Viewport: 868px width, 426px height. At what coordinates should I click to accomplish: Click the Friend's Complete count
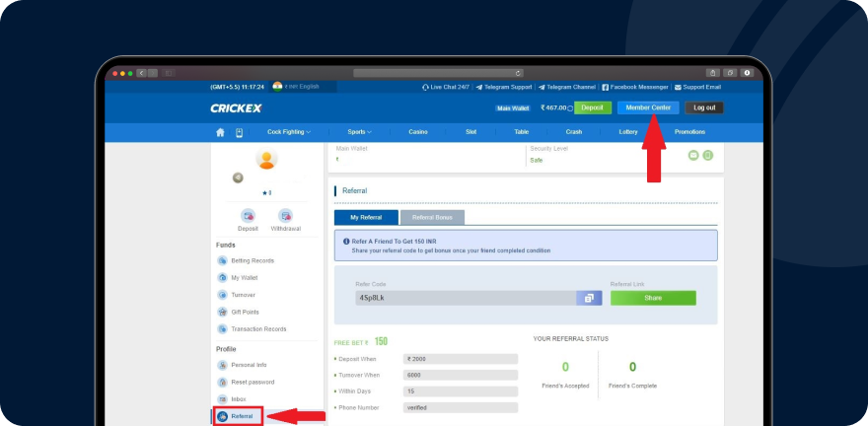tap(632, 367)
